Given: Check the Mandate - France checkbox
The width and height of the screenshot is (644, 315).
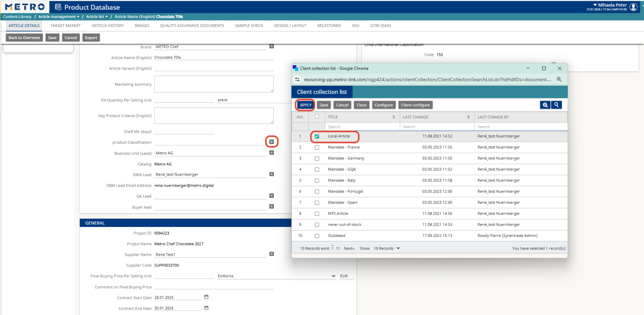Looking at the screenshot, I should [317, 147].
